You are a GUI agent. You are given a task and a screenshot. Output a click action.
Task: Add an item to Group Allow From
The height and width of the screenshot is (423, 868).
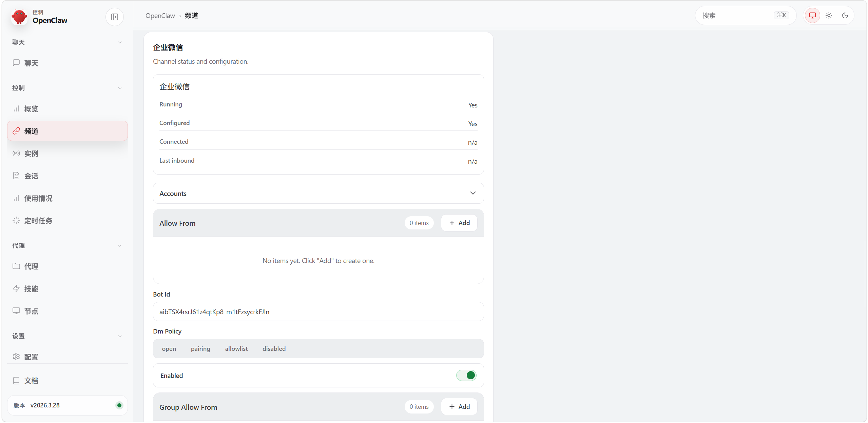tap(459, 407)
